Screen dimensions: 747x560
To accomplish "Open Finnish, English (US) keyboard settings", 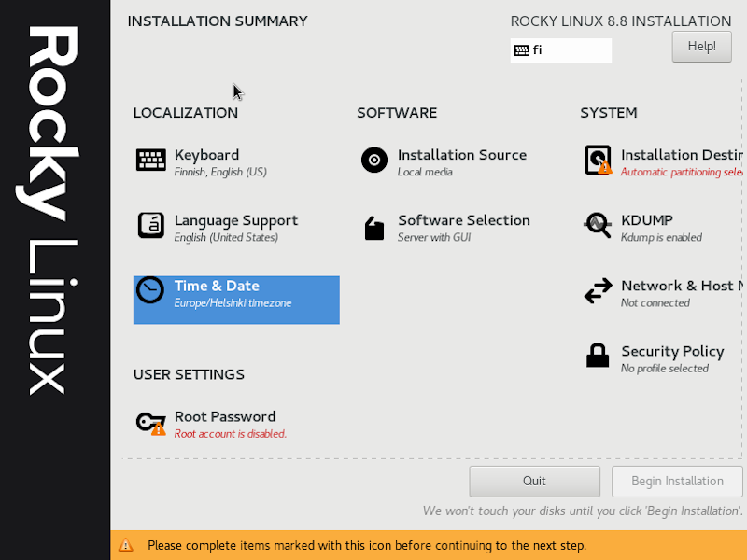I will (220, 173).
